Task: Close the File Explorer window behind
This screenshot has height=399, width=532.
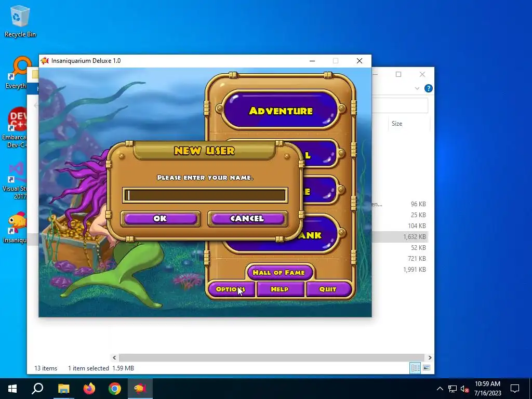Action: click(422, 74)
